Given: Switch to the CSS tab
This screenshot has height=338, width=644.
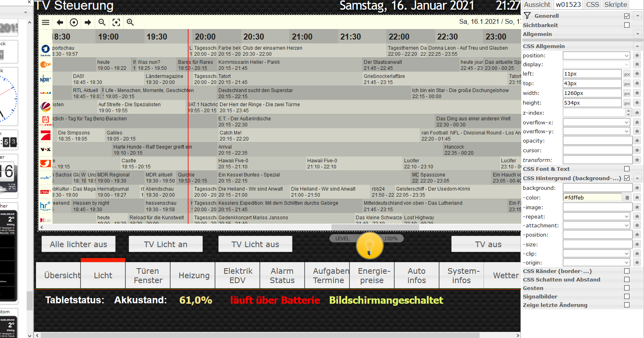Looking at the screenshot, I should 593,4.
